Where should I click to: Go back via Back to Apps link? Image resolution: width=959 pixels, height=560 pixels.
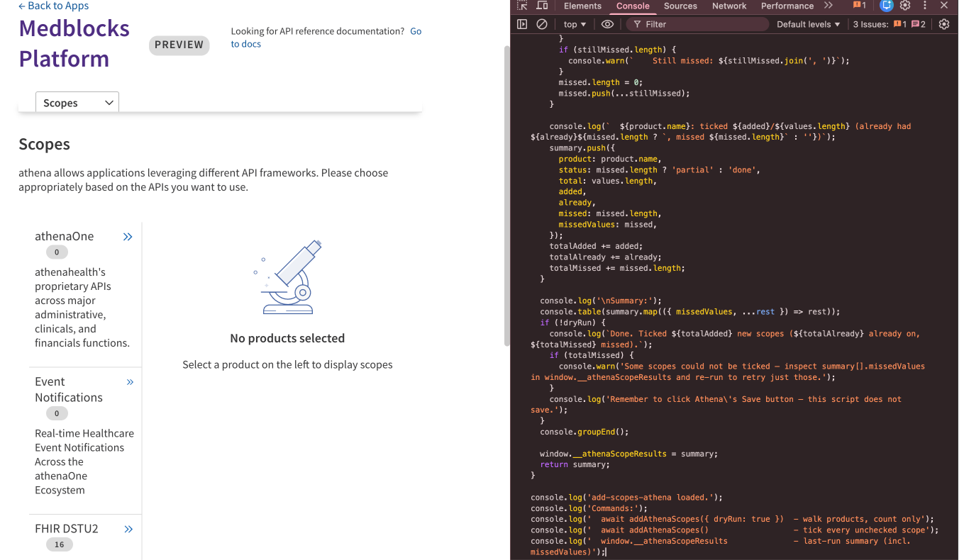(54, 6)
